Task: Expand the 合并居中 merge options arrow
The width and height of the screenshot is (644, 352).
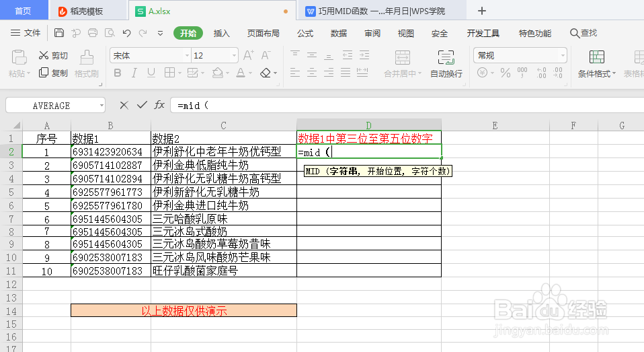Action: point(419,73)
